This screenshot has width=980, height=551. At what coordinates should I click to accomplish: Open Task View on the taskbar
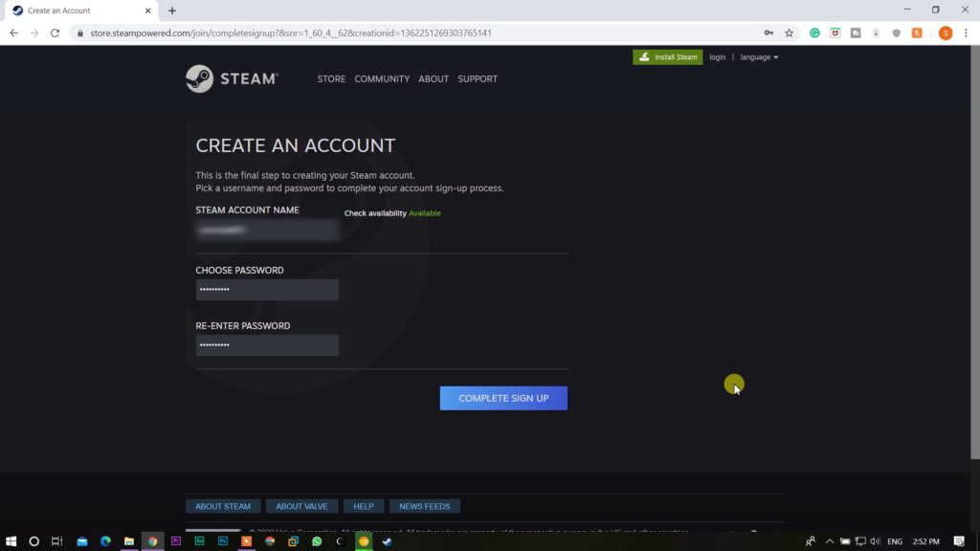point(56,541)
